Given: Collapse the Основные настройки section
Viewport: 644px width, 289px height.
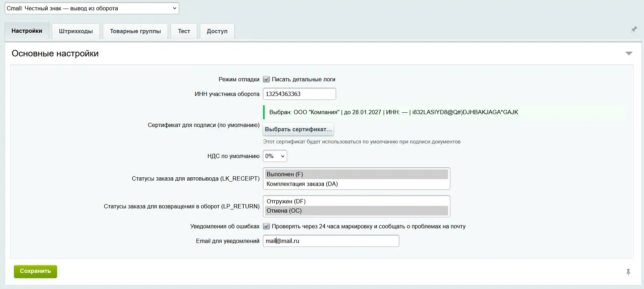Looking at the screenshot, I should [629, 54].
